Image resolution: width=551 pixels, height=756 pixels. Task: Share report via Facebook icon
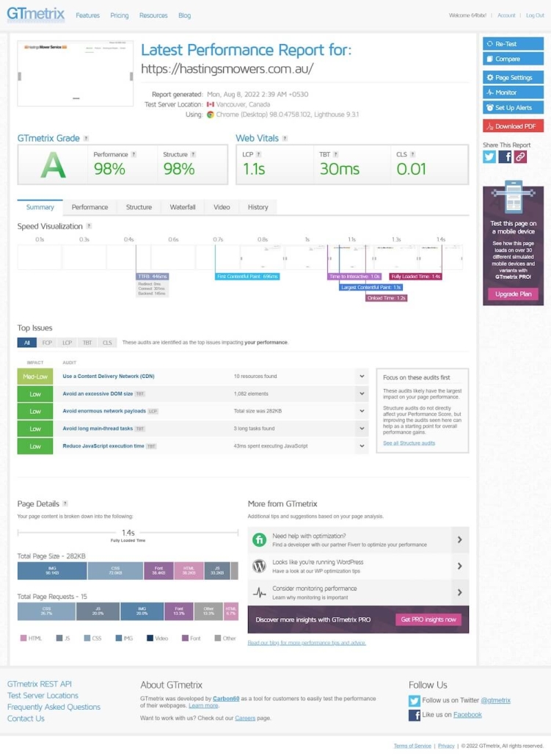pos(505,156)
